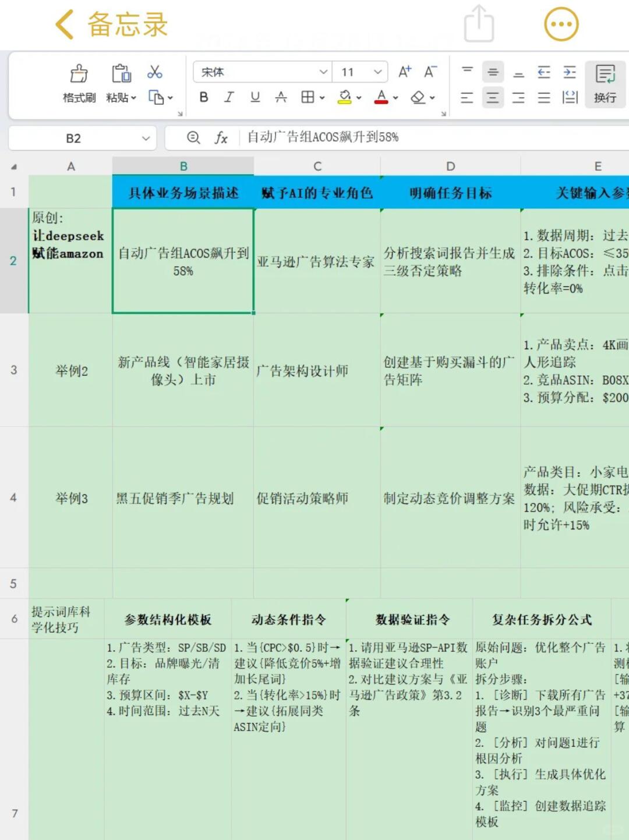
Task: Select column A header
Action: pyautogui.click(x=70, y=166)
